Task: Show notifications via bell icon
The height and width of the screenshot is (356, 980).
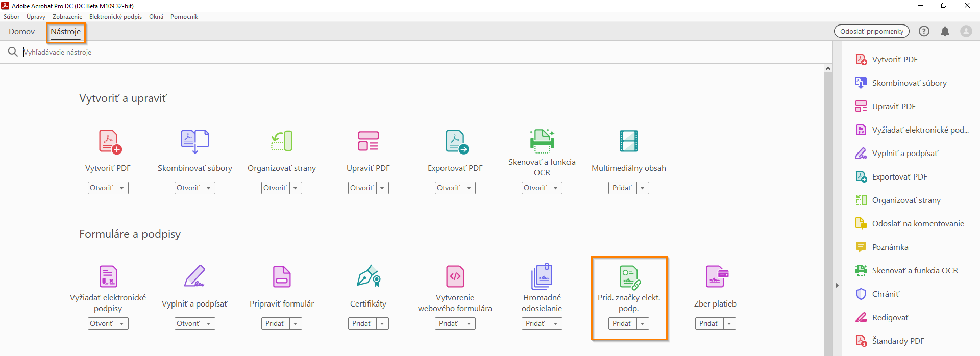Action: (945, 31)
